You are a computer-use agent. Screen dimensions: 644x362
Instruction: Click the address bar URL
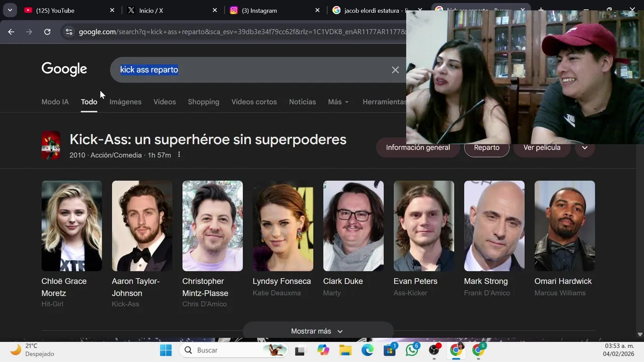[x=242, y=32]
